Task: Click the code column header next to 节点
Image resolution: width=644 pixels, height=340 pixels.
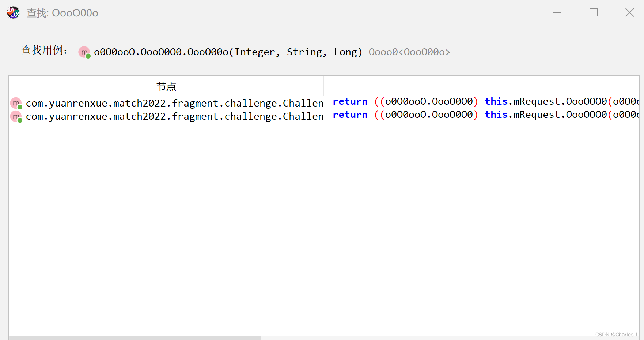Action: point(481,86)
